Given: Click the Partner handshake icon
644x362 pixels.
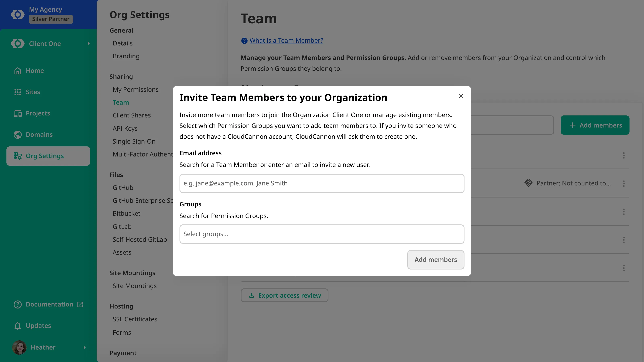Looking at the screenshot, I should pyautogui.click(x=528, y=183).
